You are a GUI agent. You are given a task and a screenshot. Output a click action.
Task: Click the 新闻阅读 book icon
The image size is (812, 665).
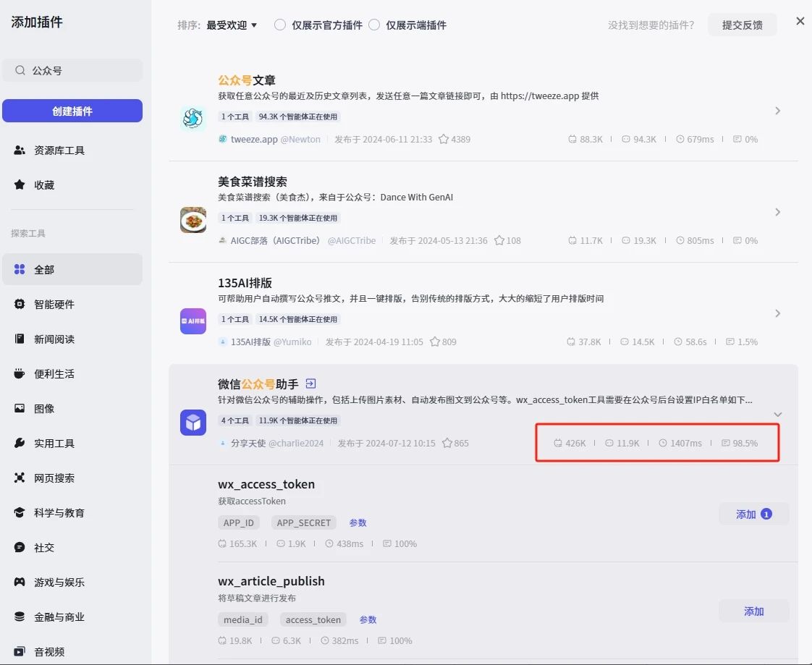click(20, 339)
